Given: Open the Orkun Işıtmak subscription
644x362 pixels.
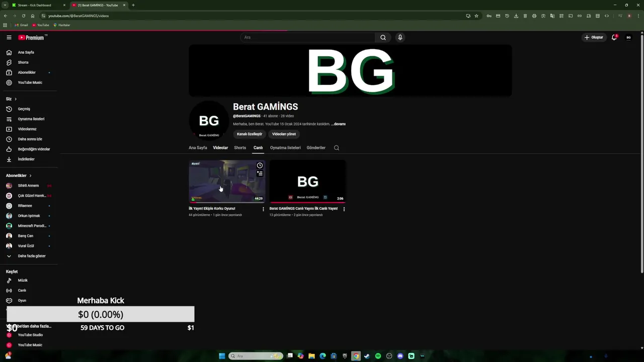Looking at the screenshot, I should pos(29,216).
